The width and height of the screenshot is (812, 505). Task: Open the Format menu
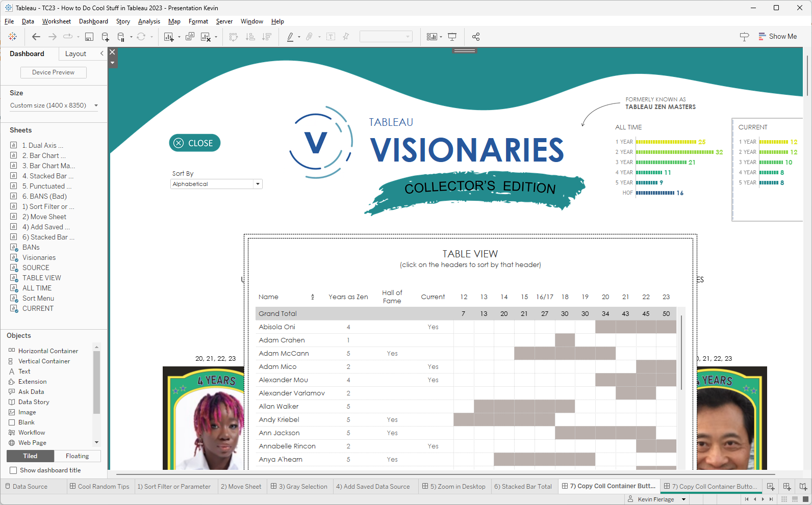coord(198,21)
